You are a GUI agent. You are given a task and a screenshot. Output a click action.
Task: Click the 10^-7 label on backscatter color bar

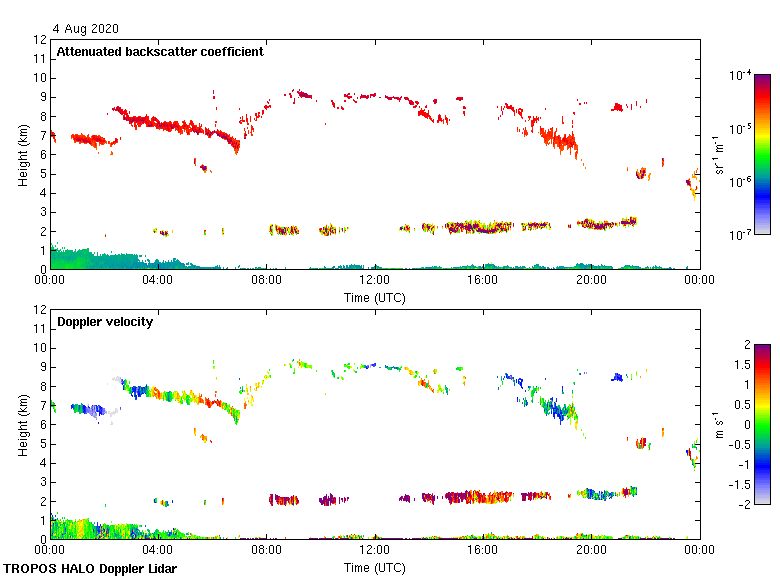[x=741, y=235]
